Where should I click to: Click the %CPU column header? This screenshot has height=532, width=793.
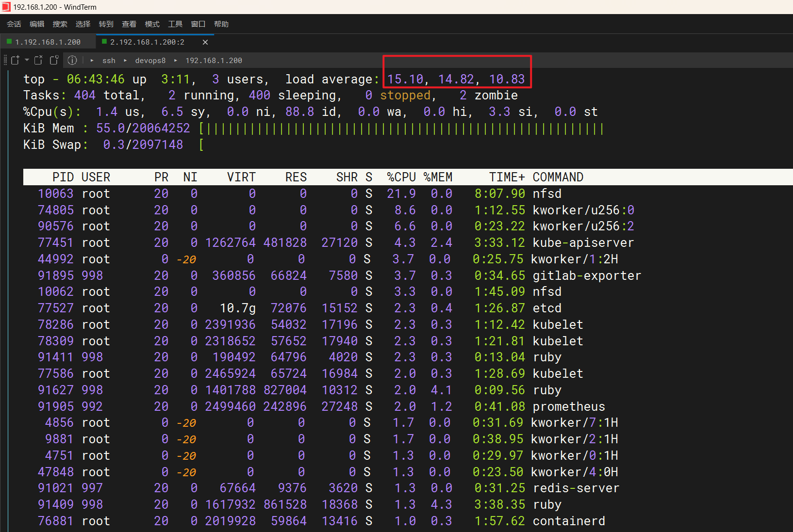pyautogui.click(x=401, y=177)
